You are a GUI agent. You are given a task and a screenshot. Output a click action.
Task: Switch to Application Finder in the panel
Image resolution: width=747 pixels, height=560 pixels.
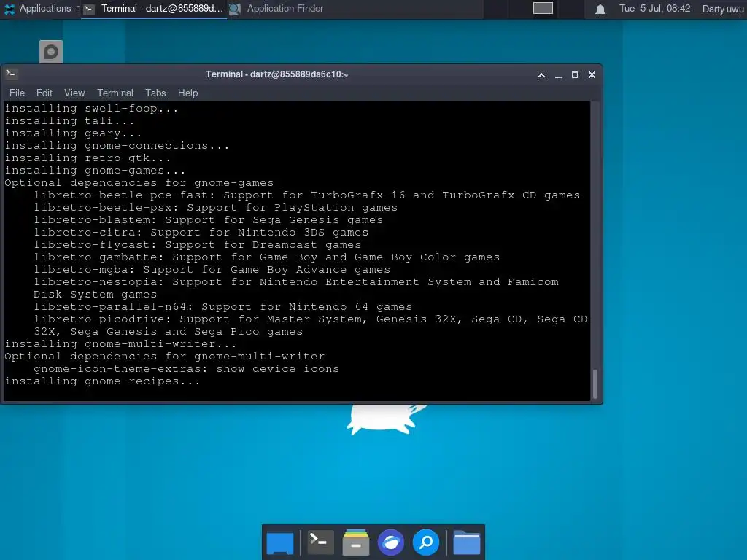click(276, 9)
